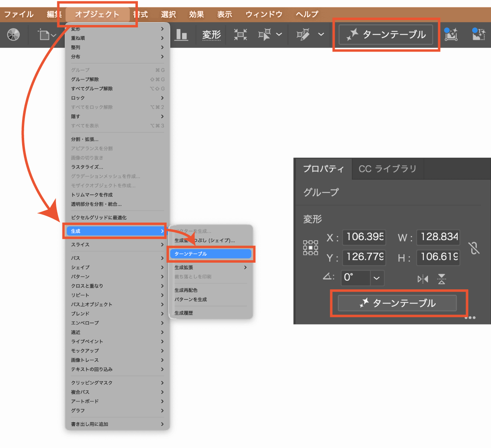
Task: Choose ターンテーブル from the 生成 submenu
Action: point(210,254)
